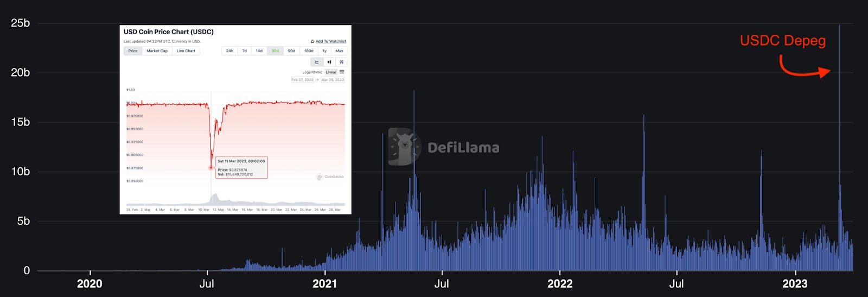
Task: Choose the 24h time range button
Action: pos(229,51)
